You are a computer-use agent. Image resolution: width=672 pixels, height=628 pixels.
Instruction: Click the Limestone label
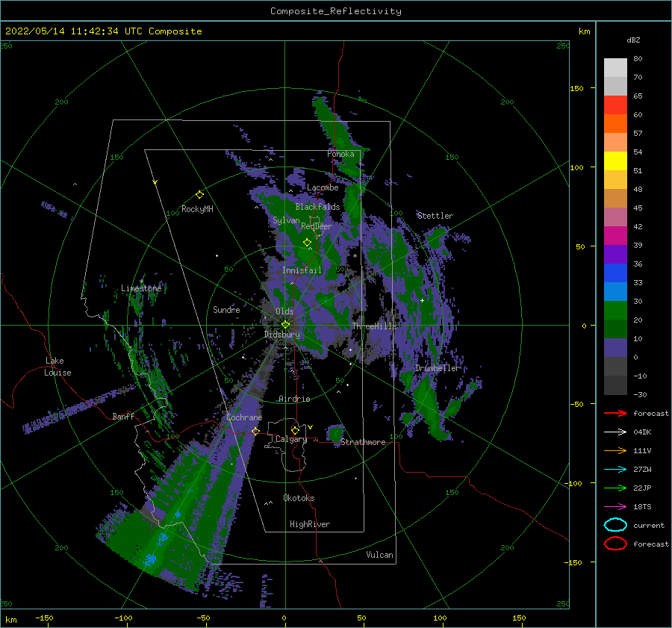pyautogui.click(x=141, y=288)
